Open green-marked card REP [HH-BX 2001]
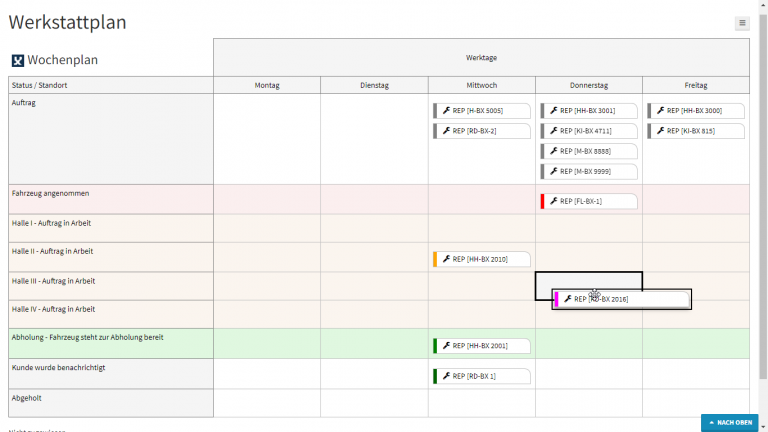 tap(481, 346)
